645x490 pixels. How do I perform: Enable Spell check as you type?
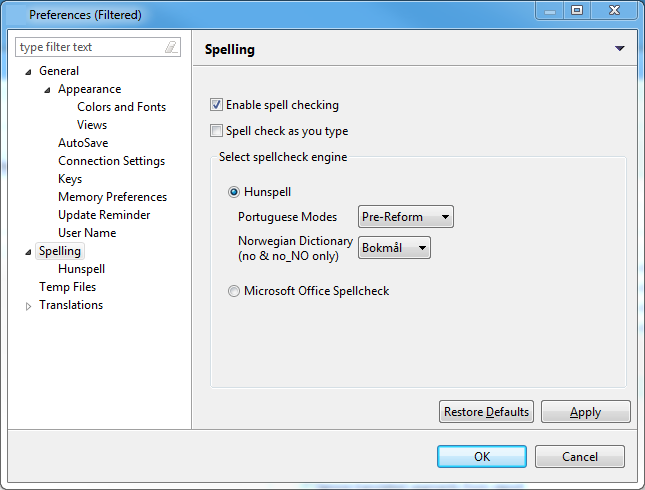click(216, 131)
